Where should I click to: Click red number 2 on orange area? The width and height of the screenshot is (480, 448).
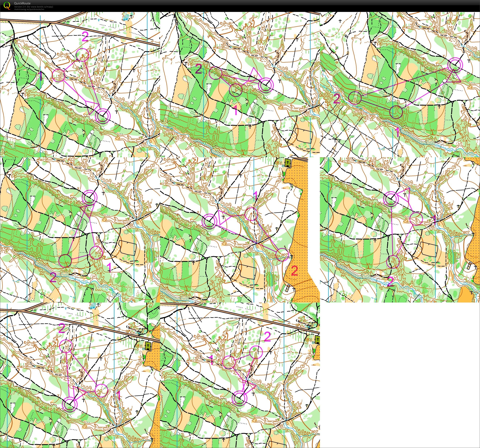point(294,271)
